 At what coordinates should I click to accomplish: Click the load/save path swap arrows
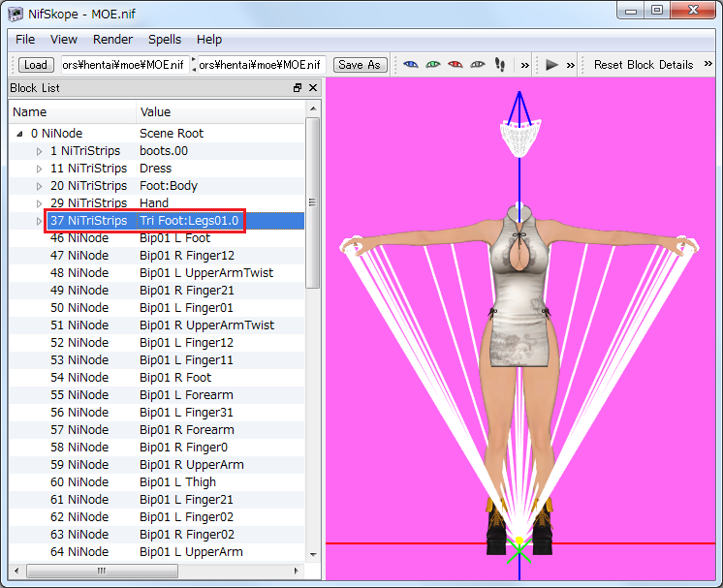pyautogui.click(x=194, y=65)
